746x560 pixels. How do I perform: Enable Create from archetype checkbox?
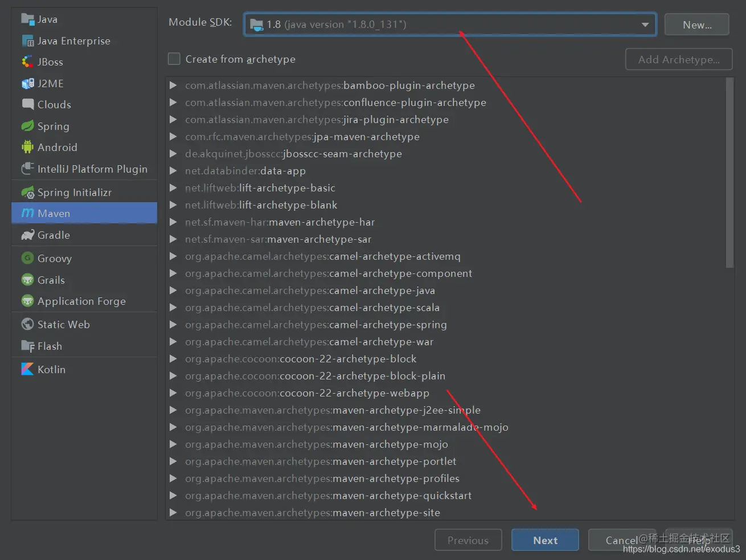click(174, 59)
